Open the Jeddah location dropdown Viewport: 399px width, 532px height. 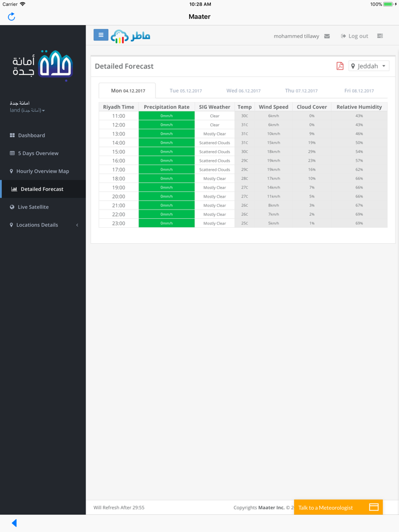click(x=369, y=66)
